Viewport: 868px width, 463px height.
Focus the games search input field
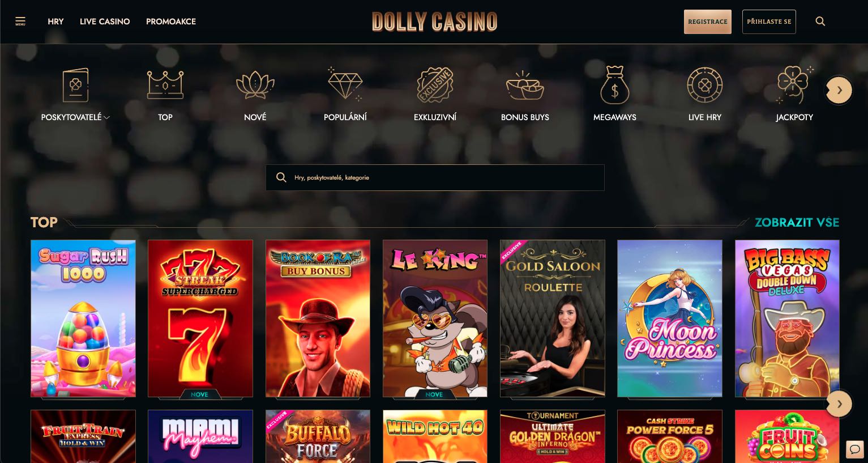tap(435, 177)
